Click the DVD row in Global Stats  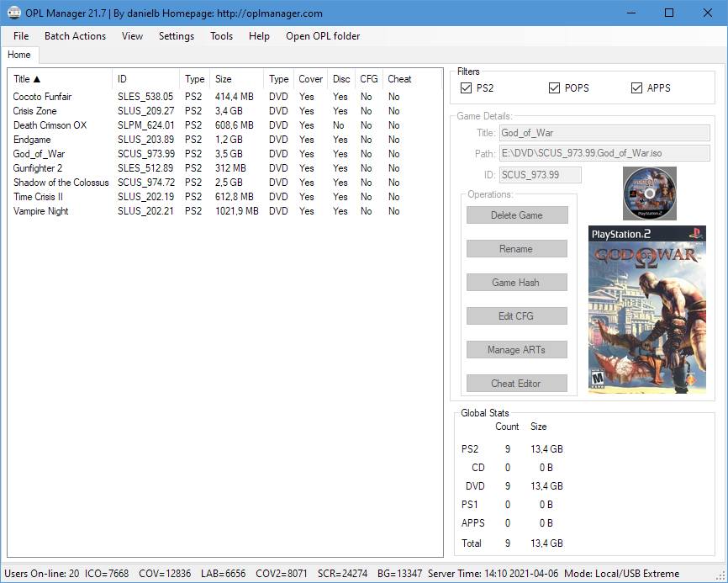click(514, 486)
